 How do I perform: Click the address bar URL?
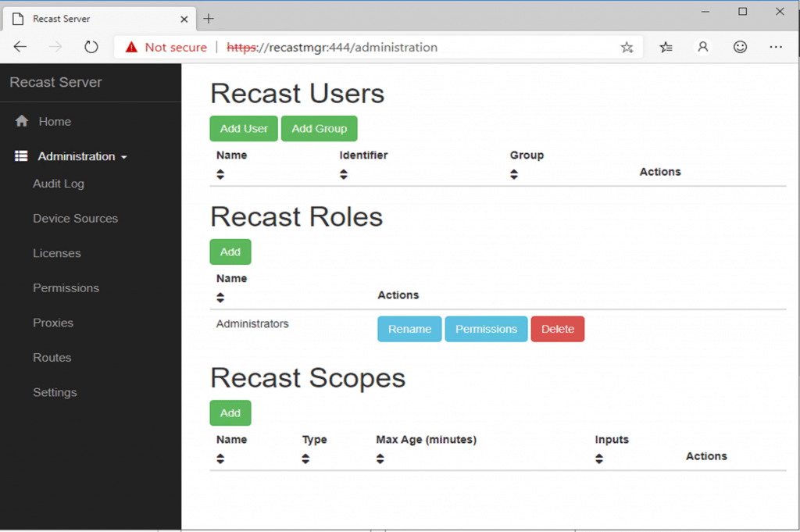point(331,48)
